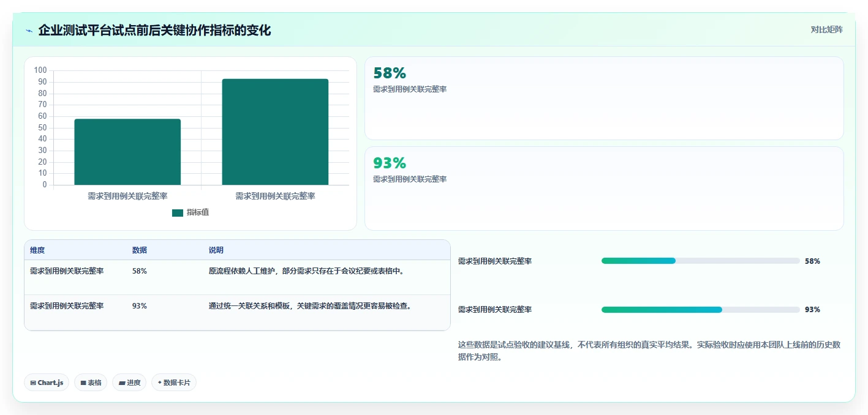Screen dimensions: 868x415
Task: Click the 表格 chip
Action: coord(91,383)
